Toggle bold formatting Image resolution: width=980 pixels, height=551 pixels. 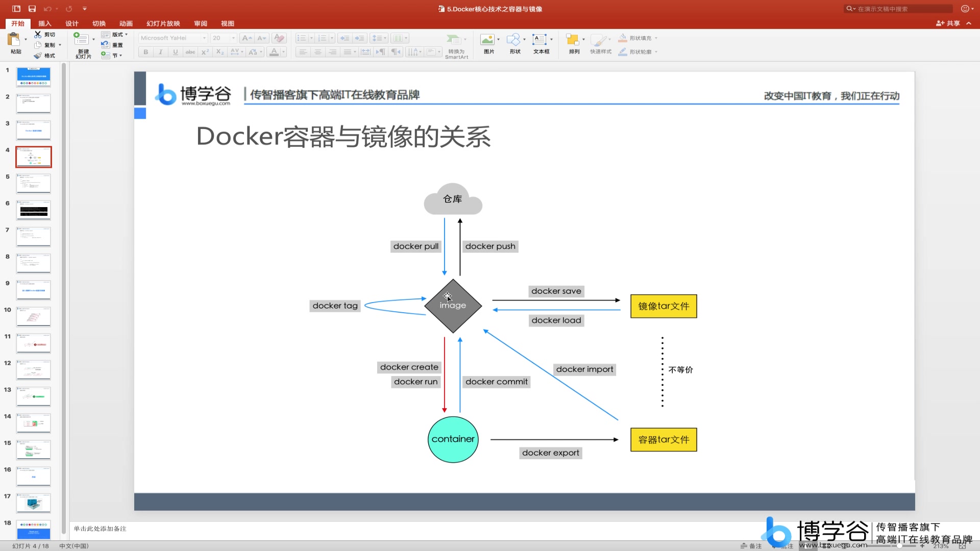pyautogui.click(x=146, y=52)
